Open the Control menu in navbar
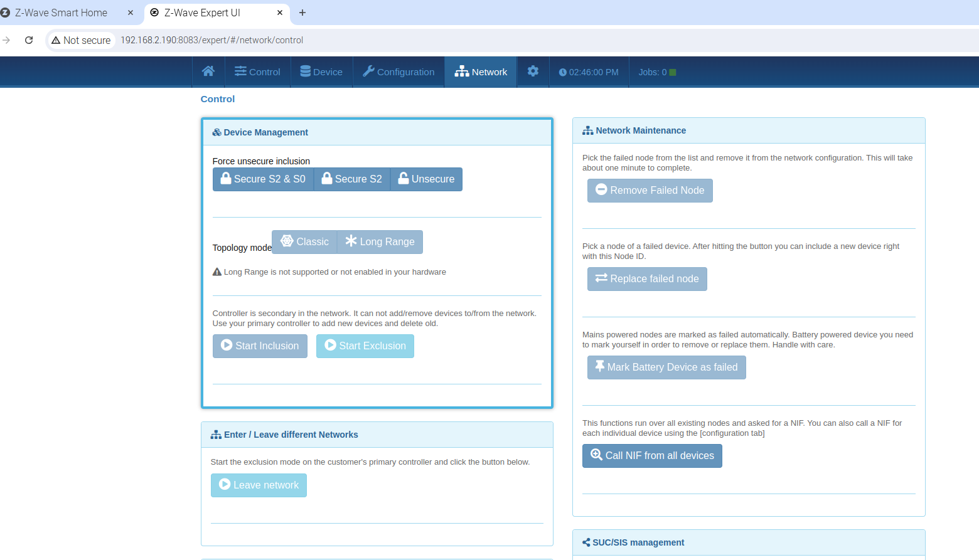 point(257,72)
